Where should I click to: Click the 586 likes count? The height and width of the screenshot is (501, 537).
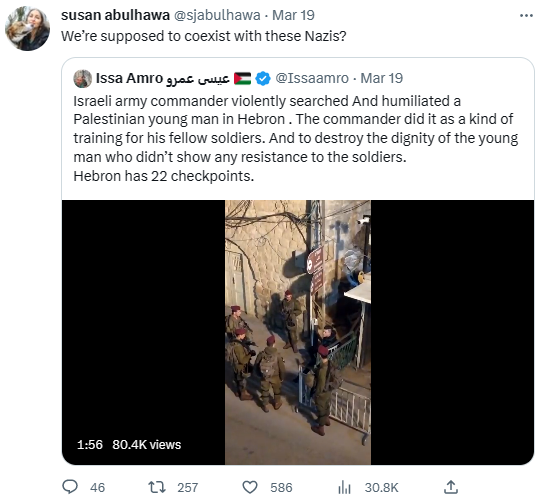[281, 488]
